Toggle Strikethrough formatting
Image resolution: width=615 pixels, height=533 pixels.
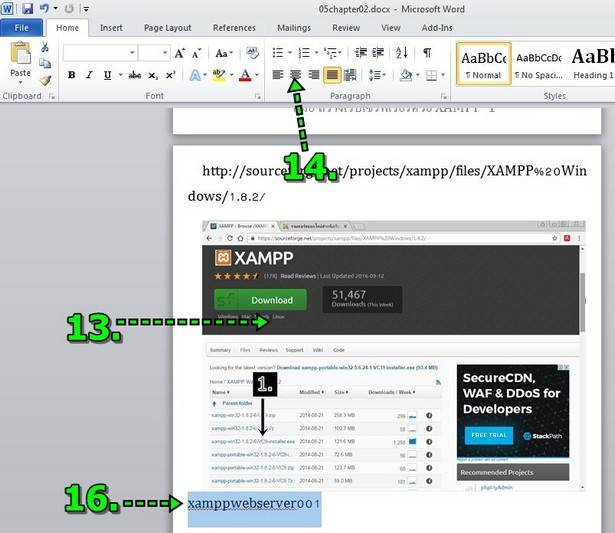coord(135,75)
